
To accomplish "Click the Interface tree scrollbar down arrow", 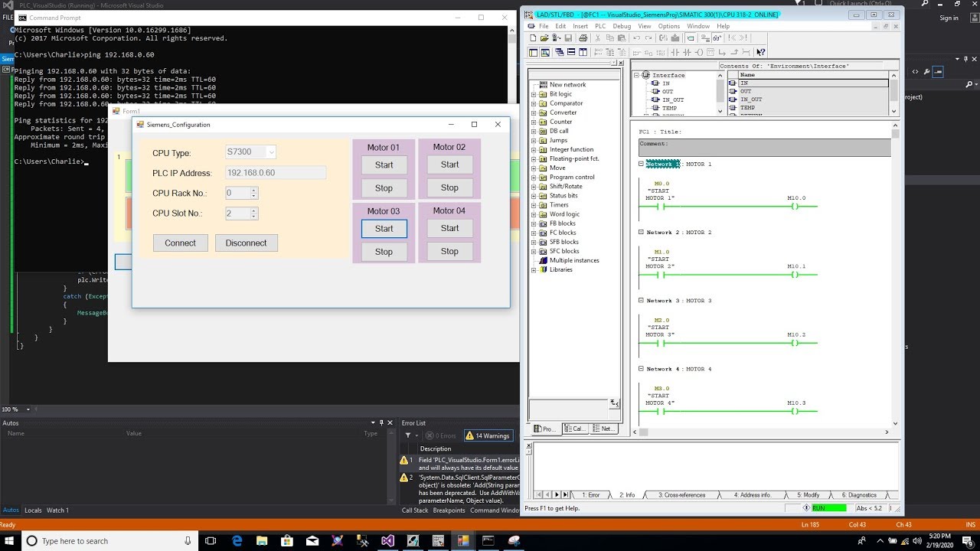I will pos(720,111).
